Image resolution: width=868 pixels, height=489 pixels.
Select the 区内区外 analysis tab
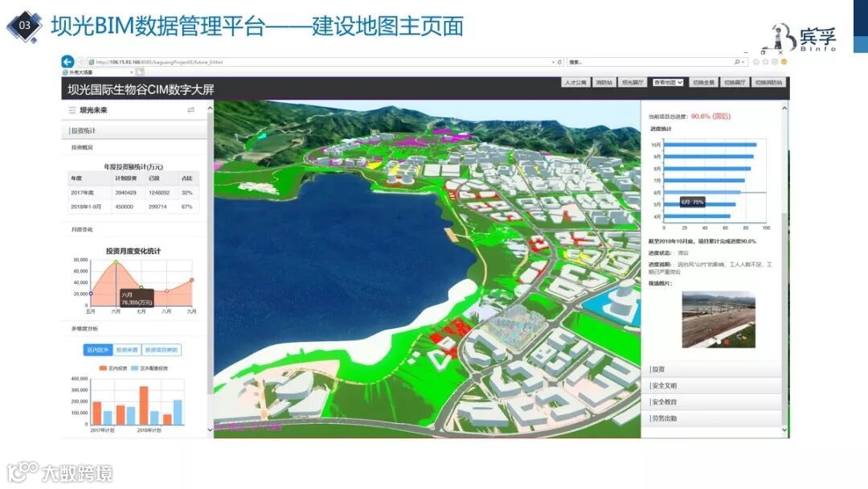coord(98,350)
